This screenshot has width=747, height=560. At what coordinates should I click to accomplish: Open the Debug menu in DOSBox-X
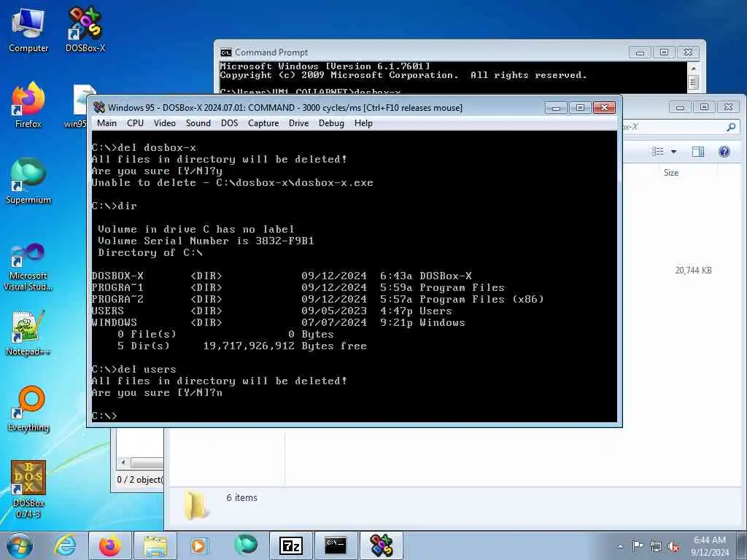[331, 123]
